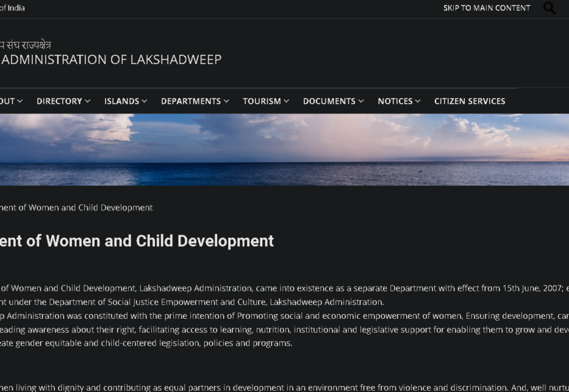
Task: Click the Hindi site title text
Action: tap(26, 45)
